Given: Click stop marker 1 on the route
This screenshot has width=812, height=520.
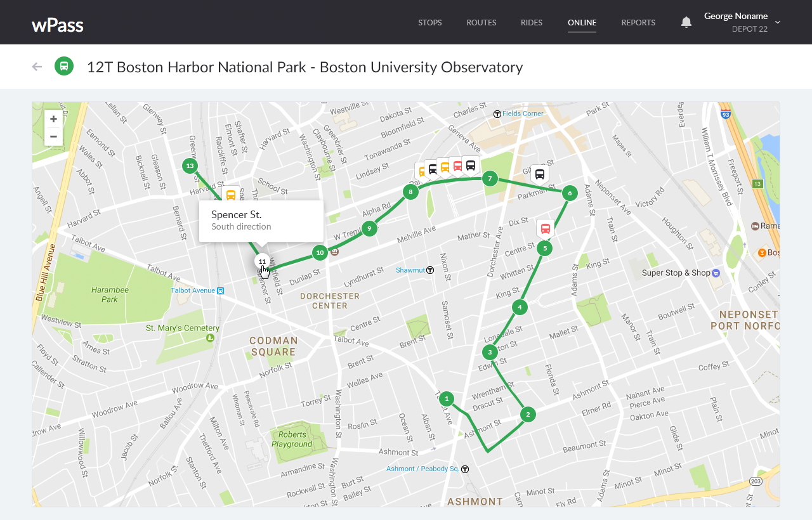Looking at the screenshot, I should click(447, 399).
